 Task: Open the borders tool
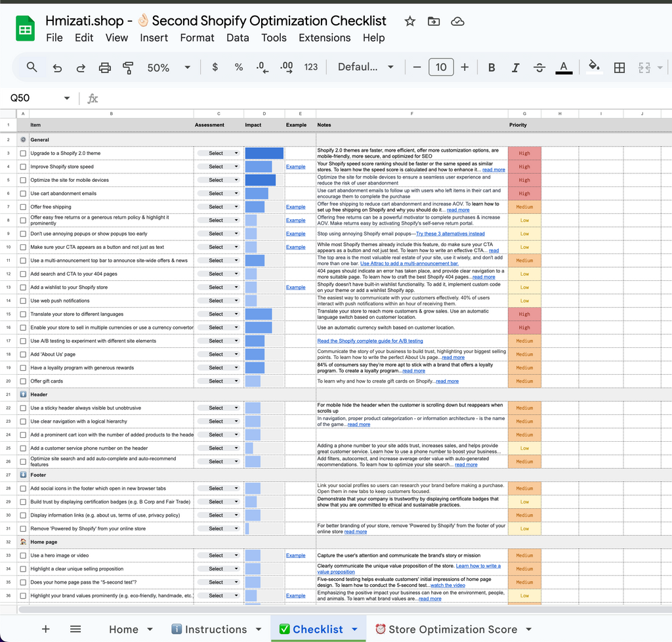coord(619,68)
